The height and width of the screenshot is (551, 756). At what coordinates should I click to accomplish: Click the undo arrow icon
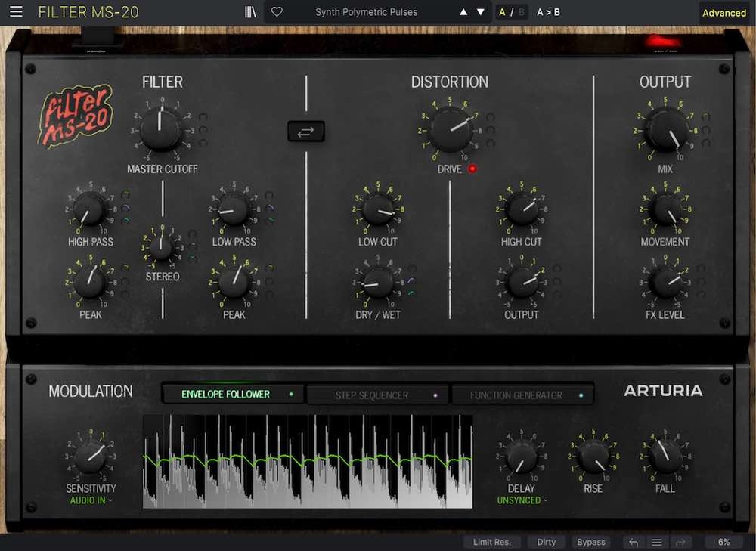tap(633, 541)
